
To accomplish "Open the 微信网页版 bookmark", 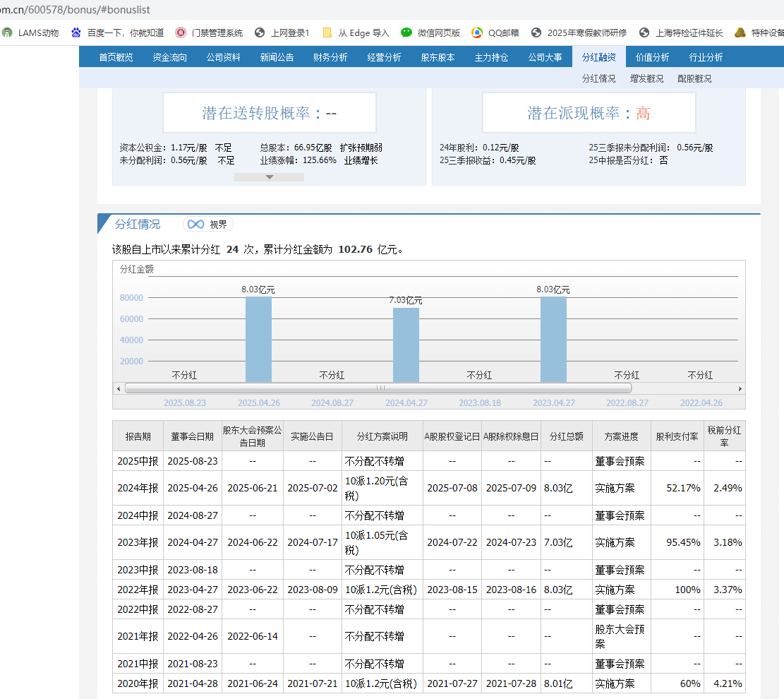I will [x=430, y=32].
